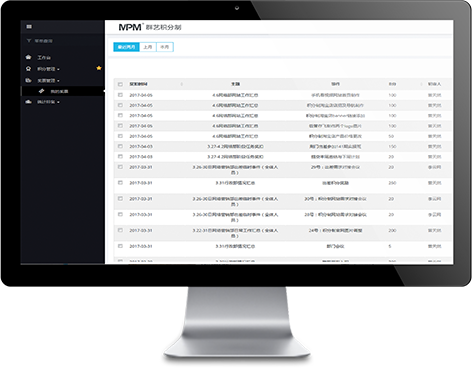Viewport: 472px width, 368px height.
Task: Switch to the 上月 tab
Action: click(x=148, y=47)
